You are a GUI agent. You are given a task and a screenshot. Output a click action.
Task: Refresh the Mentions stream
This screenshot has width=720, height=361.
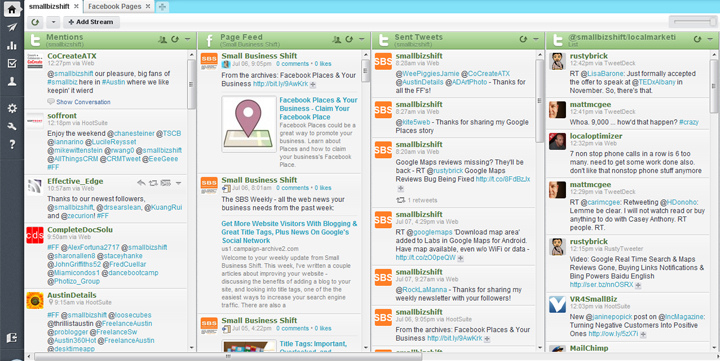point(175,39)
